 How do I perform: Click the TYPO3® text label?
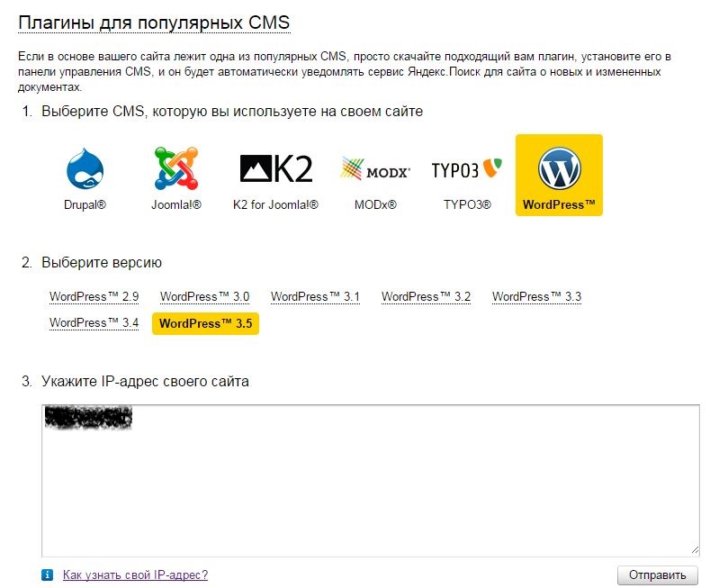pos(467,204)
